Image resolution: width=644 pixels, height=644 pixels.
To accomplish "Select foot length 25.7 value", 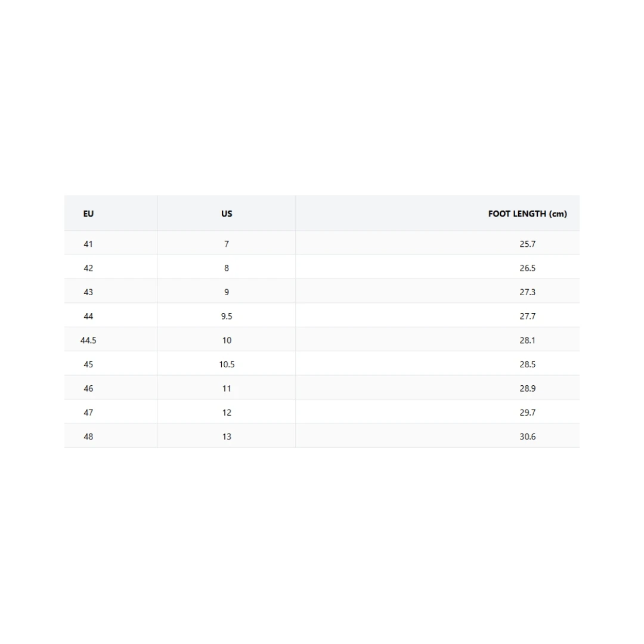I will click(527, 244).
